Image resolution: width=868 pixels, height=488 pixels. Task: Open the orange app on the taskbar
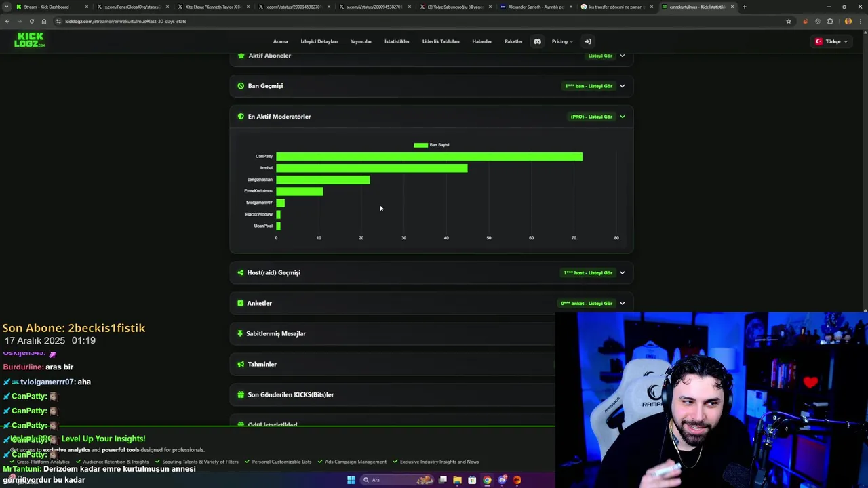[517, 480]
